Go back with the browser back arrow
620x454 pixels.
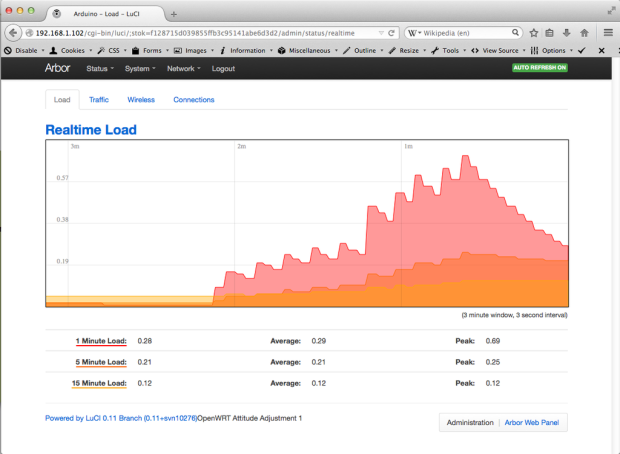point(13,33)
